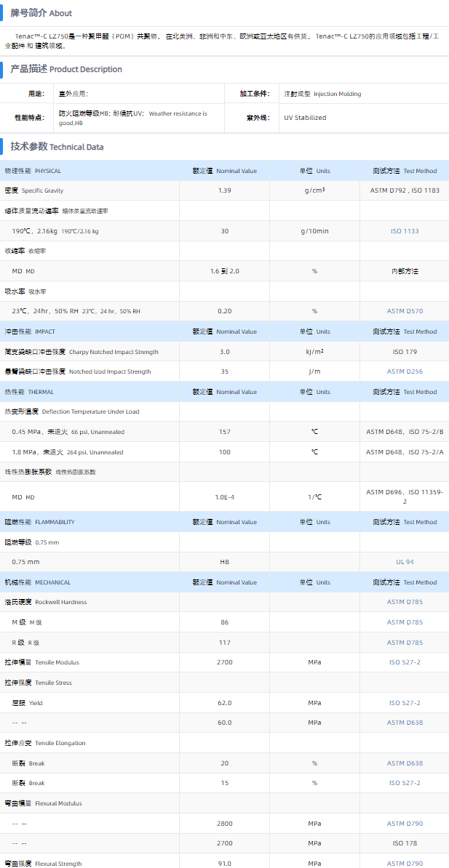Select the 机械性能 MECHANICAL section header
This screenshot has height=868, width=449.
(38, 582)
